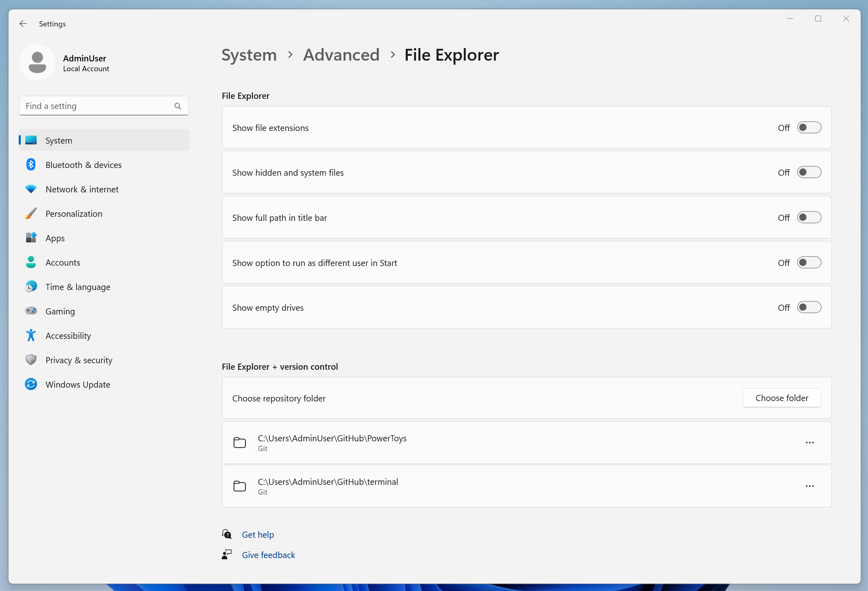
Task: Open Accessibility settings
Action: tap(68, 336)
